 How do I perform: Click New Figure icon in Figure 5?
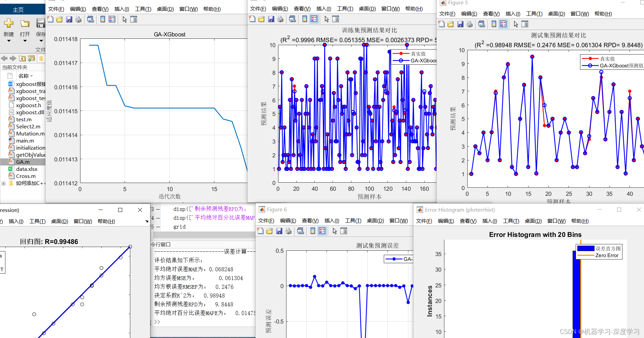[441, 24]
